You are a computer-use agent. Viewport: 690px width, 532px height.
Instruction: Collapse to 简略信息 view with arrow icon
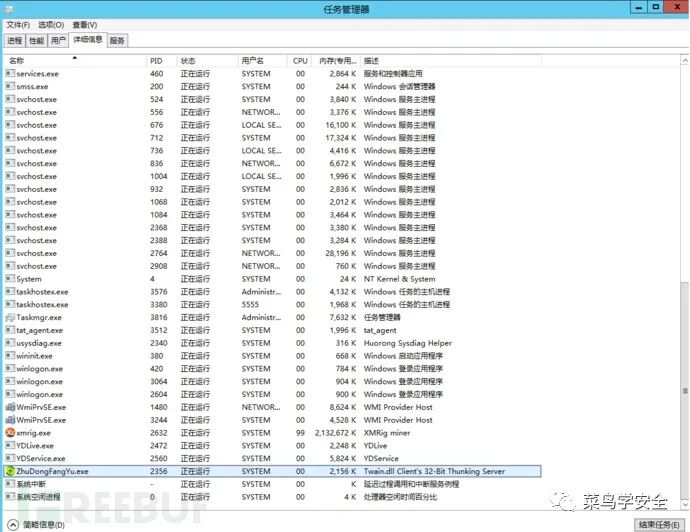click(x=13, y=525)
